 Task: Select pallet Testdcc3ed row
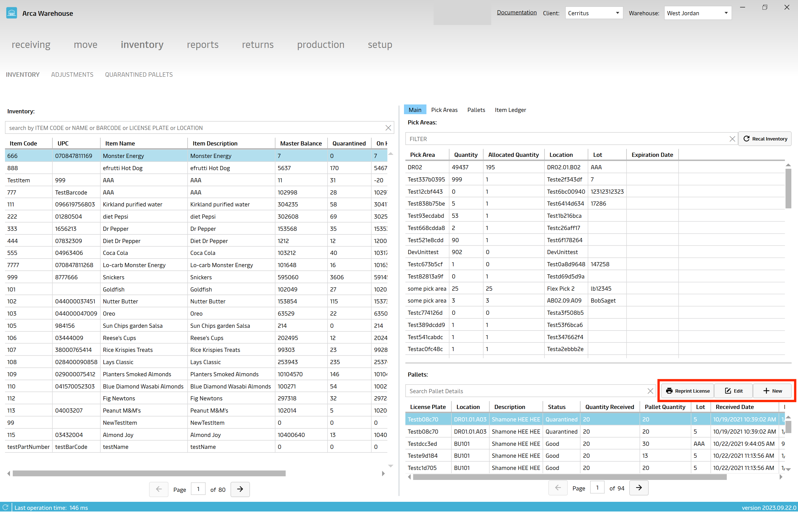pyautogui.click(x=595, y=443)
